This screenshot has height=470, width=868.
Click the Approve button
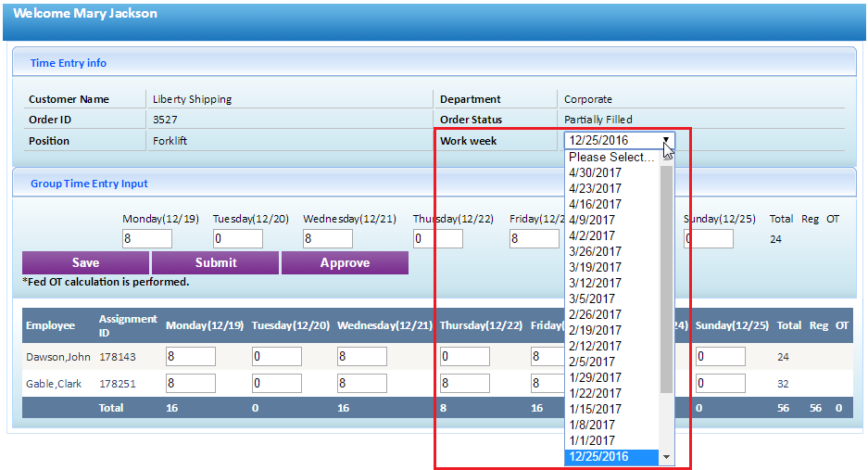[345, 262]
